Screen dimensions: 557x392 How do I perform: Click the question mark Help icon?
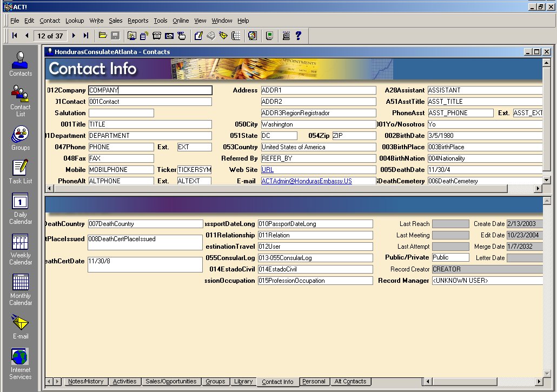pos(298,36)
